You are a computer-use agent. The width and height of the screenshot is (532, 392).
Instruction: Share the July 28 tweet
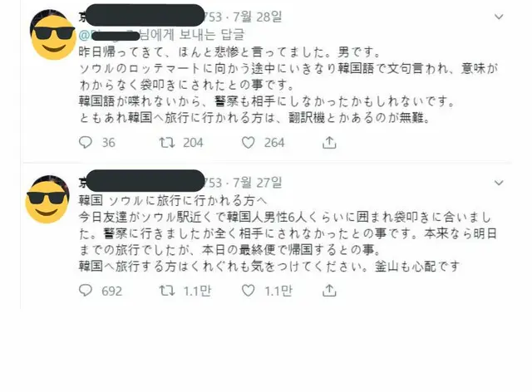pos(329,142)
